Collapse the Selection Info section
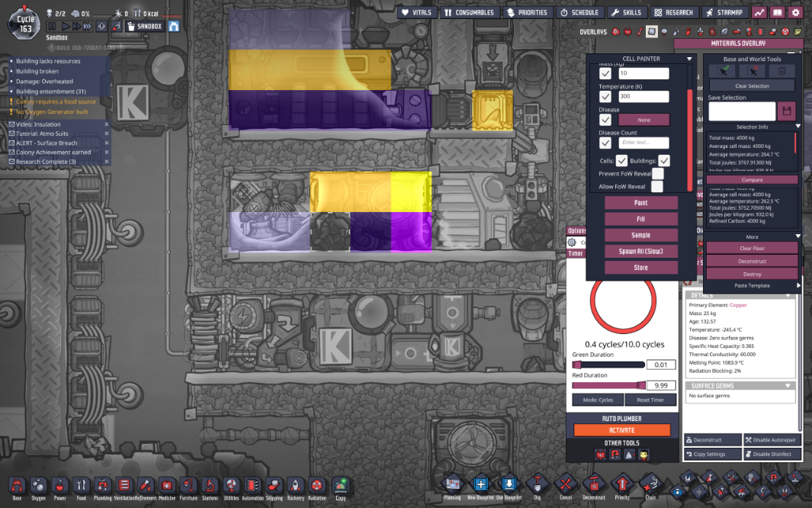The height and width of the screenshot is (508, 812). click(x=798, y=127)
